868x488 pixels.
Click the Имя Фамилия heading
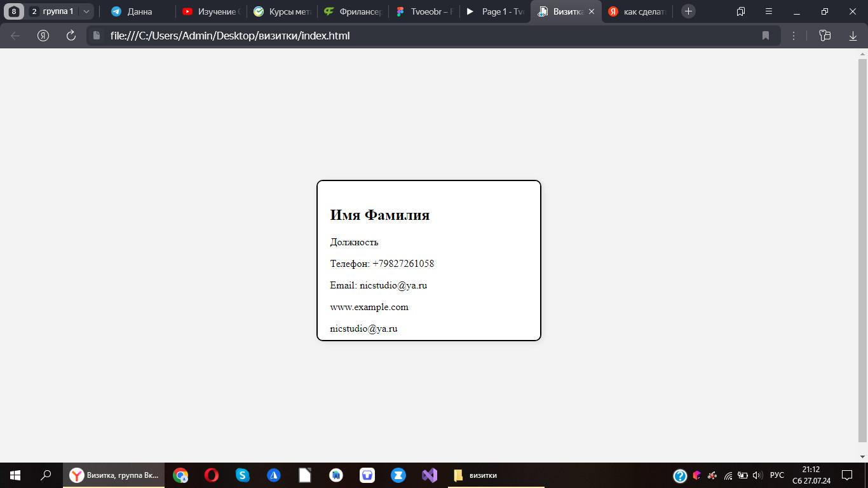pyautogui.click(x=380, y=215)
